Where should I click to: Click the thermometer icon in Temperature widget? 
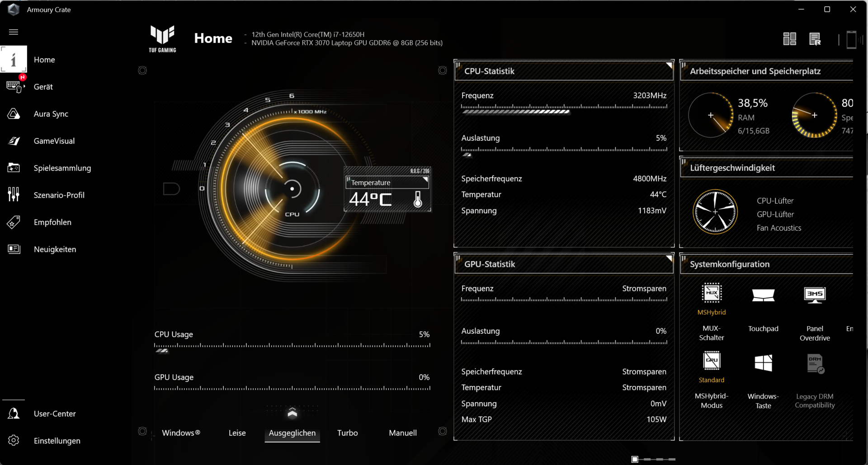418,199
